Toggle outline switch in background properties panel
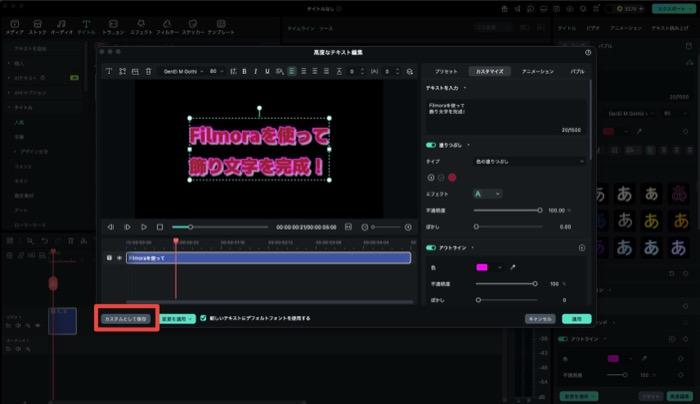The image size is (700, 404). (x=562, y=339)
